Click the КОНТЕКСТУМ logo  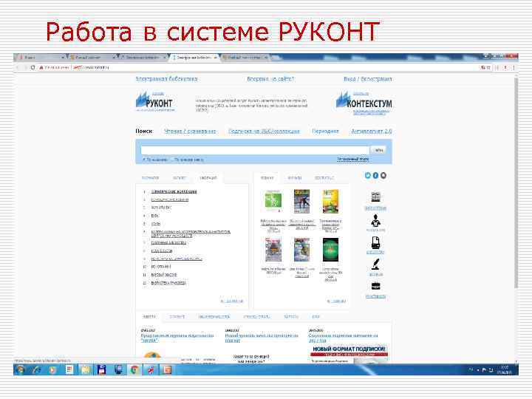[x=364, y=103]
